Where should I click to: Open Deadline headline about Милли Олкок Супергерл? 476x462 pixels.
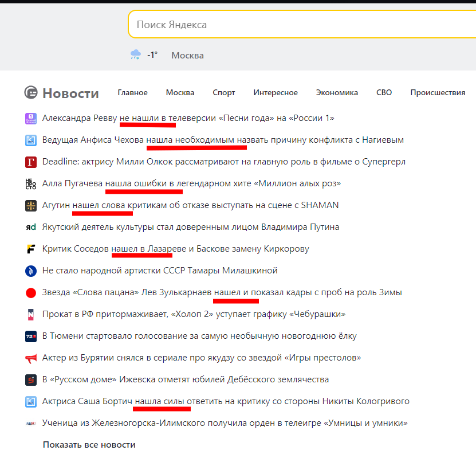(224, 162)
